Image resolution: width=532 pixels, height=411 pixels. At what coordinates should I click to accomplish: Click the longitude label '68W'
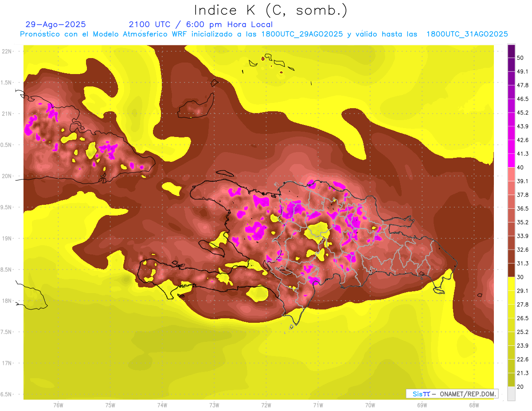474,405
